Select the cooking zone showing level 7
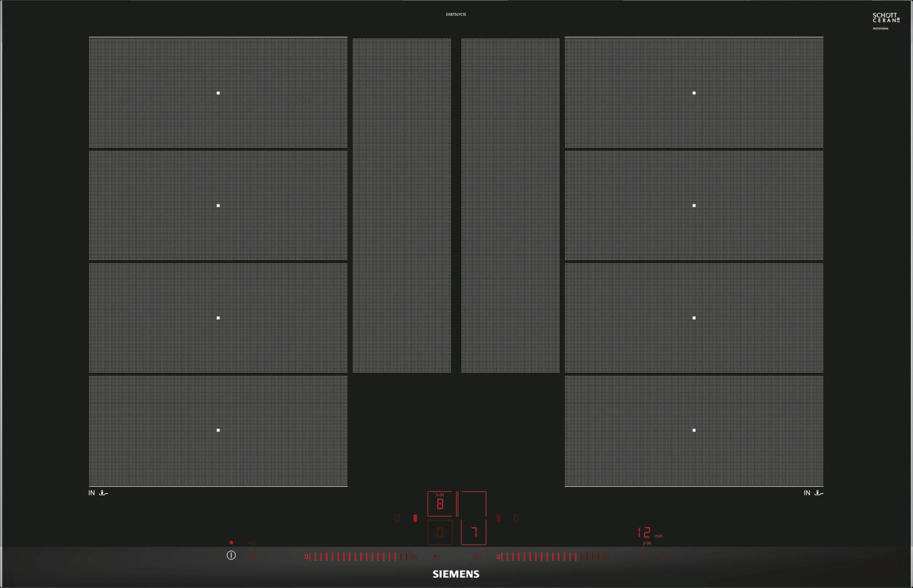The image size is (913, 588). (x=474, y=532)
